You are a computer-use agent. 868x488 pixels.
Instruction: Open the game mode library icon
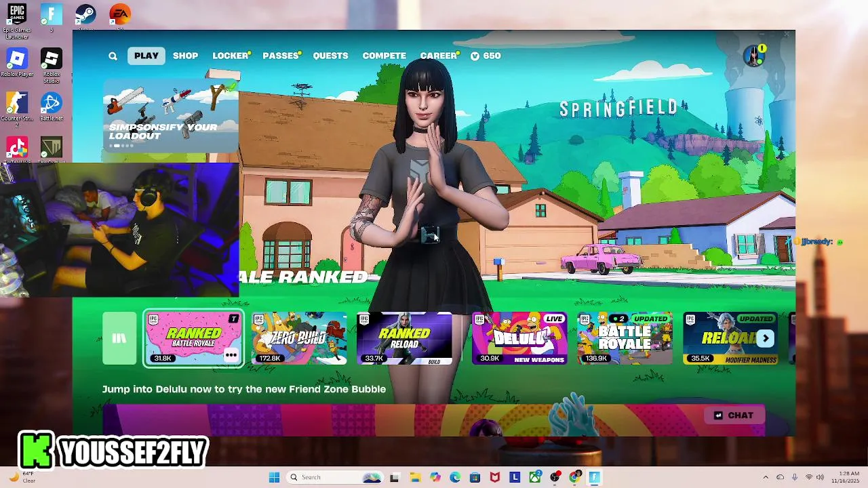(119, 338)
